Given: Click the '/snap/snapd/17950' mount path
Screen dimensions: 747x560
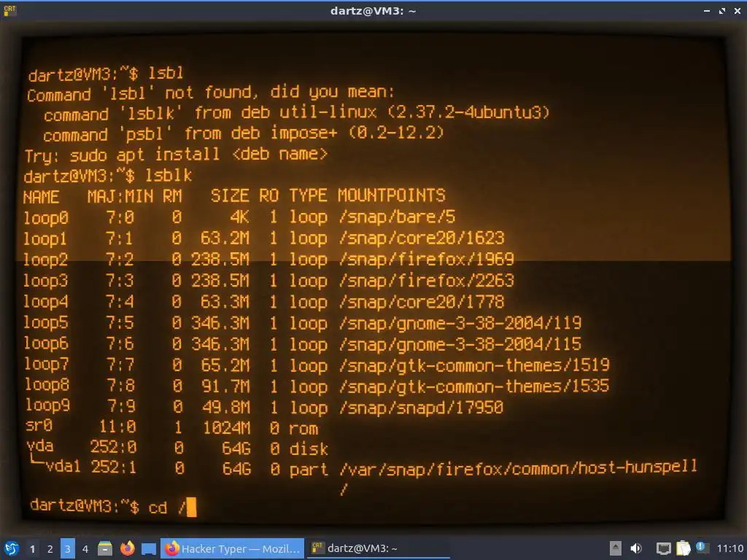Looking at the screenshot, I should tap(421, 407).
